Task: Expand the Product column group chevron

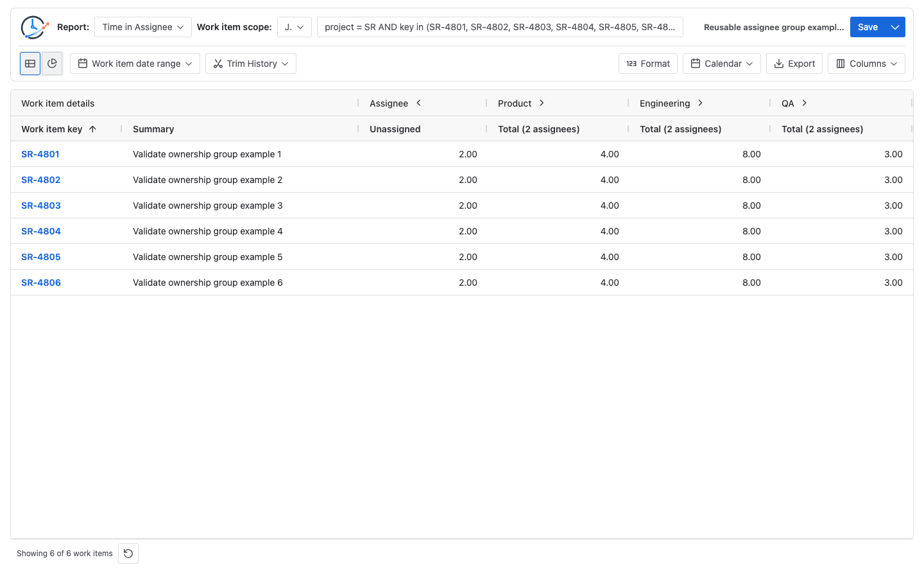Action: (x=542, y=103)
